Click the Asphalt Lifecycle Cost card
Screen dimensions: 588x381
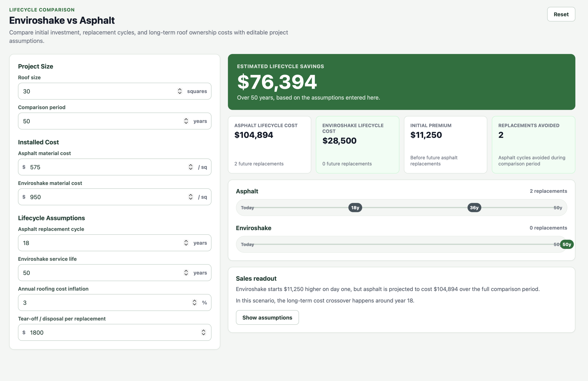tap(270, 145)
